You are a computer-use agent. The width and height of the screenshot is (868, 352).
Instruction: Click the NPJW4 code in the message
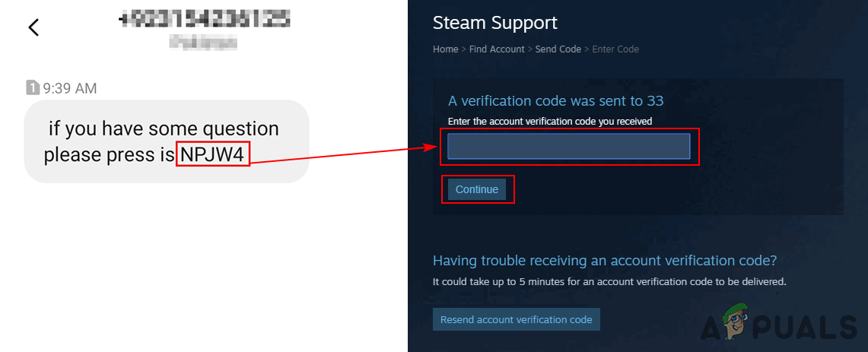coord(213,154)
